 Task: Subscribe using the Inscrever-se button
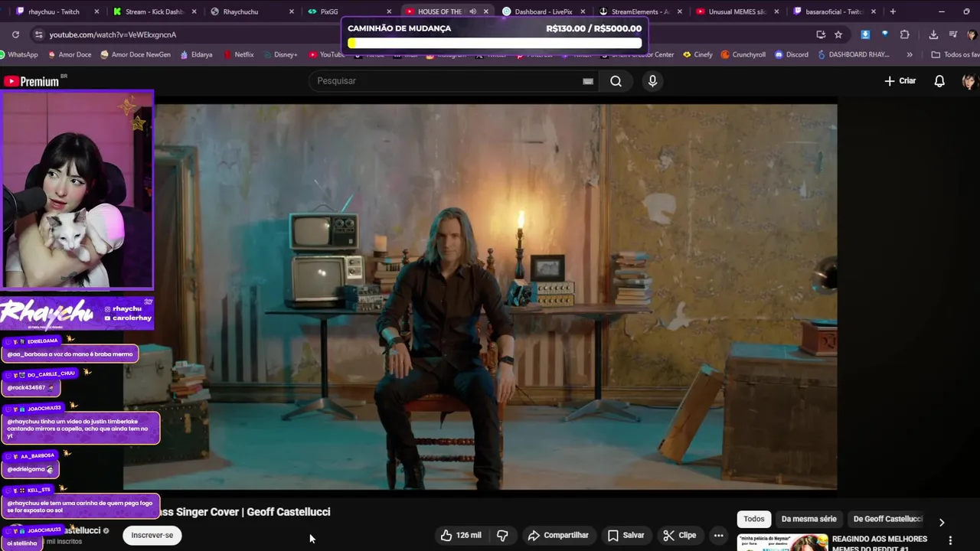point(152,535)
